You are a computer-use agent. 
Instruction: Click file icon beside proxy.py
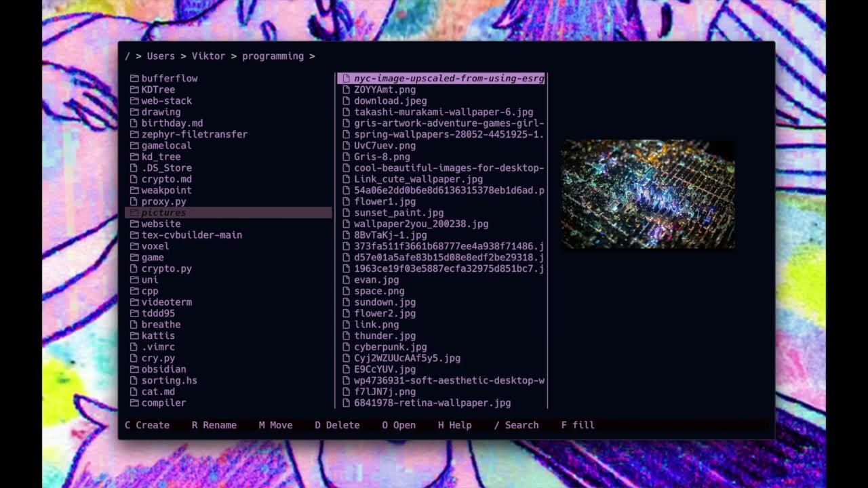point(134,201)
